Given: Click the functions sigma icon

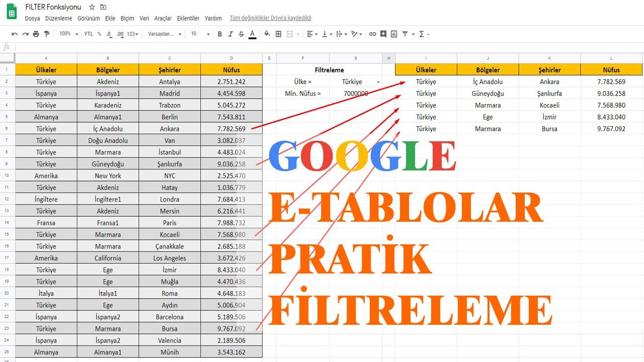Looking at the screenshot, I should click(x=422, y=34).
